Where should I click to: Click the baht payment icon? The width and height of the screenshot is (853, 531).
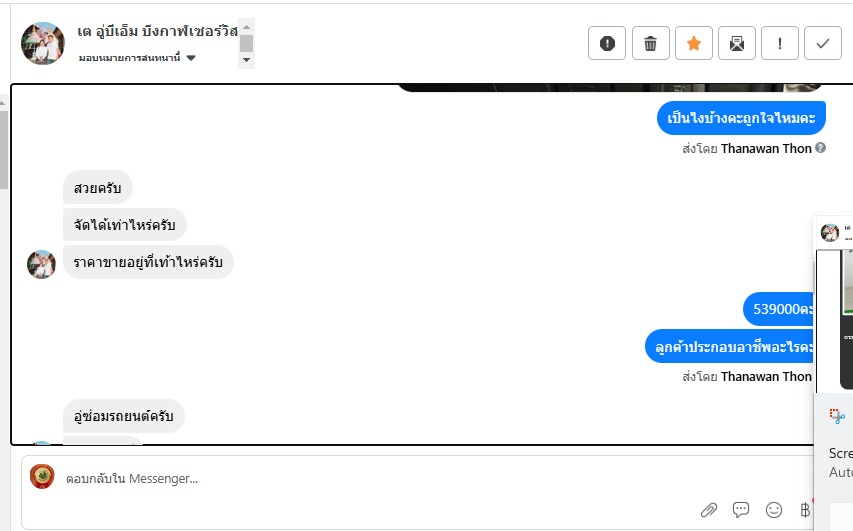coord(804,510)
